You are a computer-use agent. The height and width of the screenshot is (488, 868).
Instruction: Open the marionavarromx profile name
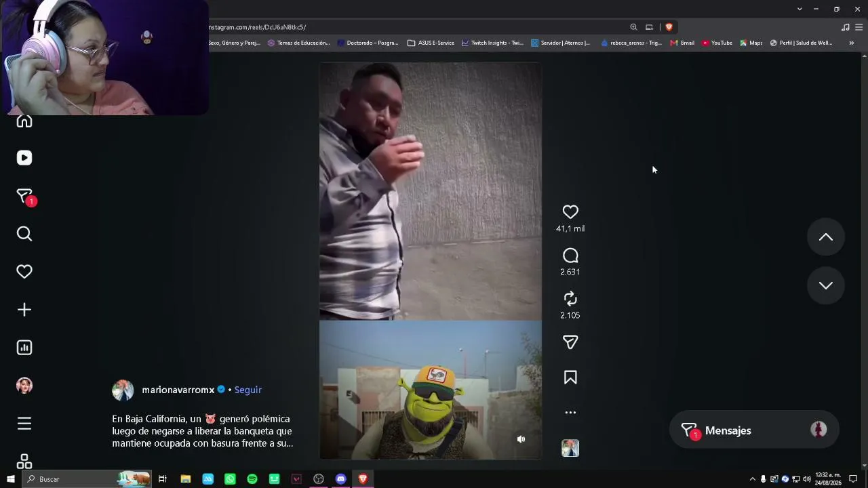[x=178, y=390]
